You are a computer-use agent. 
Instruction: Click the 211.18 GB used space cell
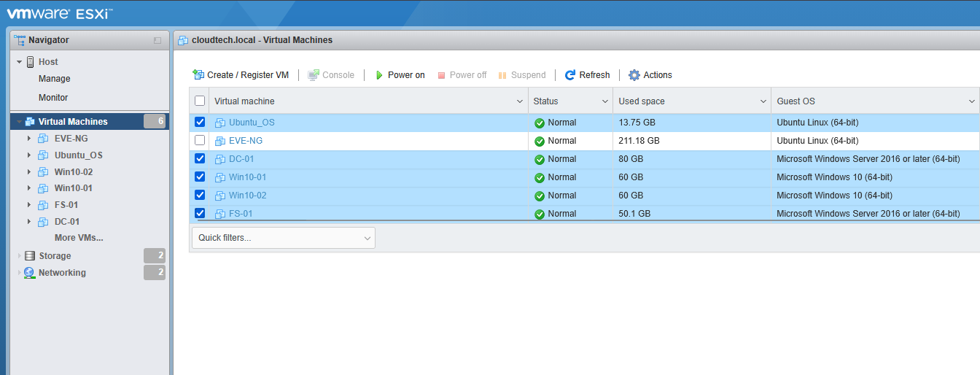coord(691,141)
